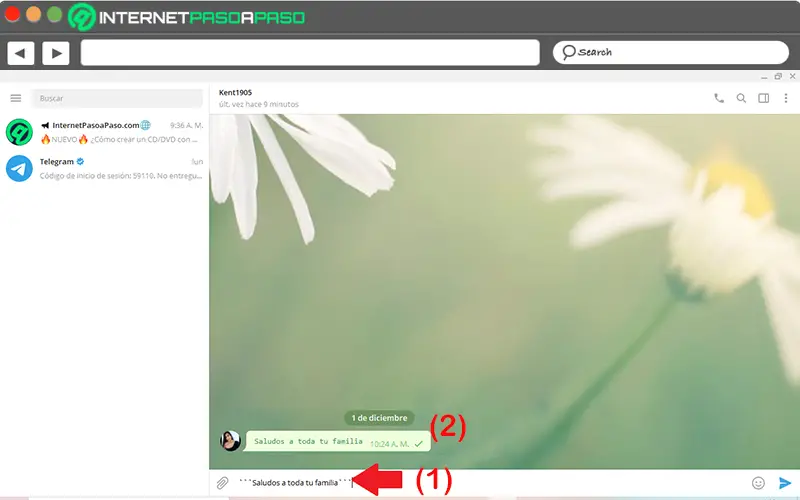
Task: Close the Telegram window
Action: [x=792, y=77]
